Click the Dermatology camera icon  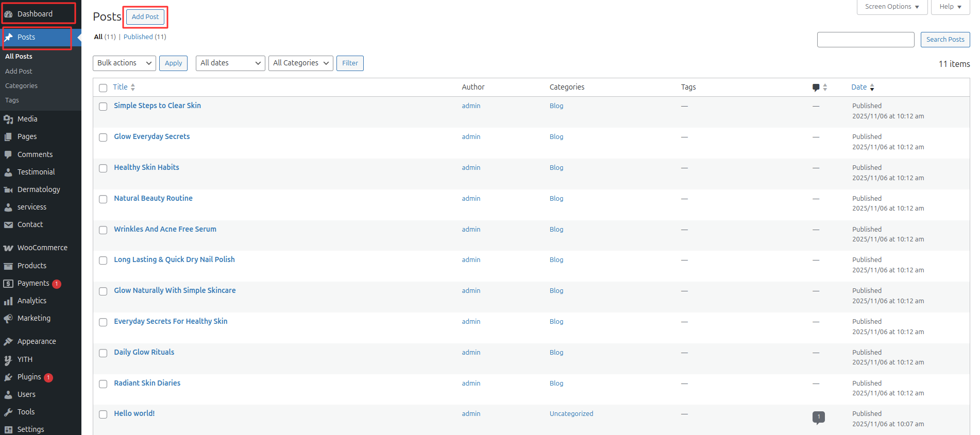[x=8, y=189]
